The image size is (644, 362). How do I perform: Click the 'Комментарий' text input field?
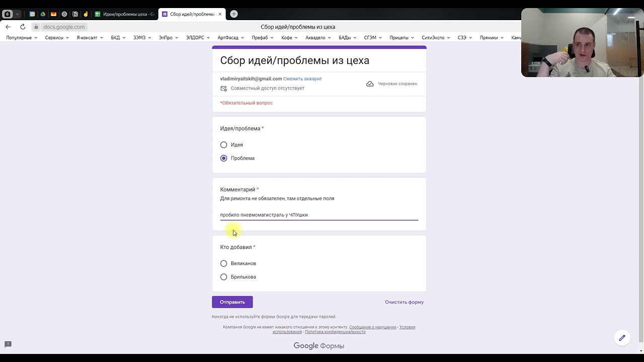point(319,215)
